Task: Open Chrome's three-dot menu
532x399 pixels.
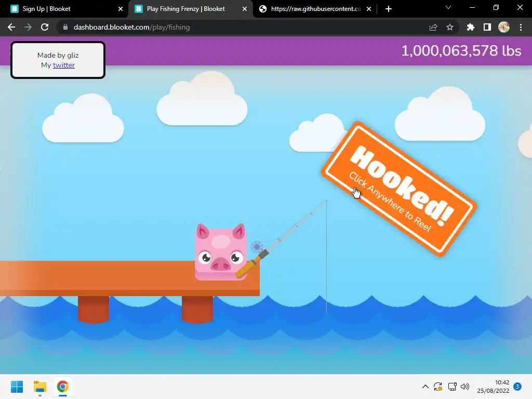Action: (x=521, y=27)
